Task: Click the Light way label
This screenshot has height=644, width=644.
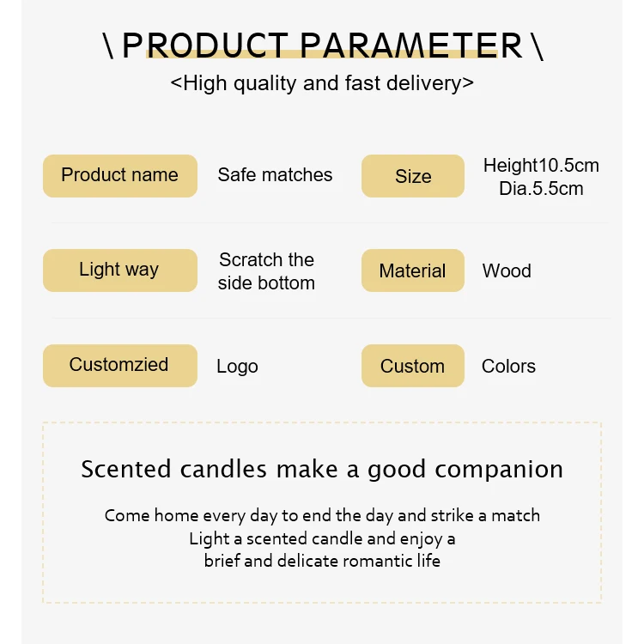Action: point(120,270)
